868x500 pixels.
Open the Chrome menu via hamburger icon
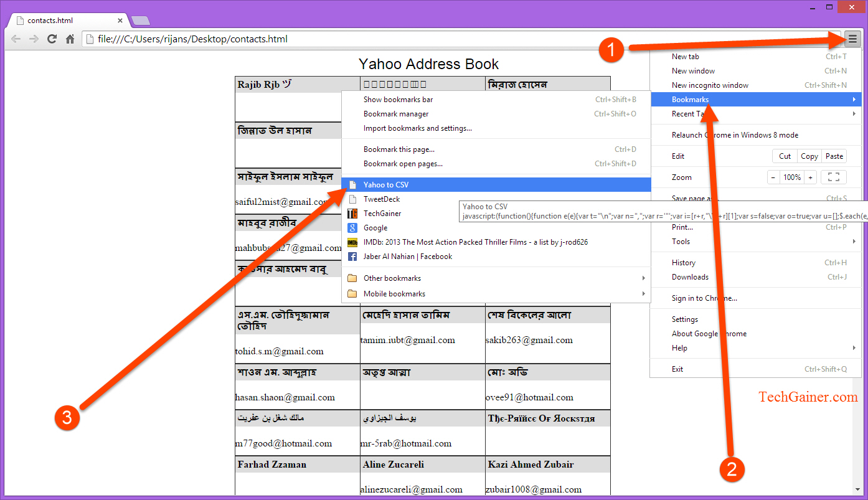pyautogui.click(x=853, y=39)
